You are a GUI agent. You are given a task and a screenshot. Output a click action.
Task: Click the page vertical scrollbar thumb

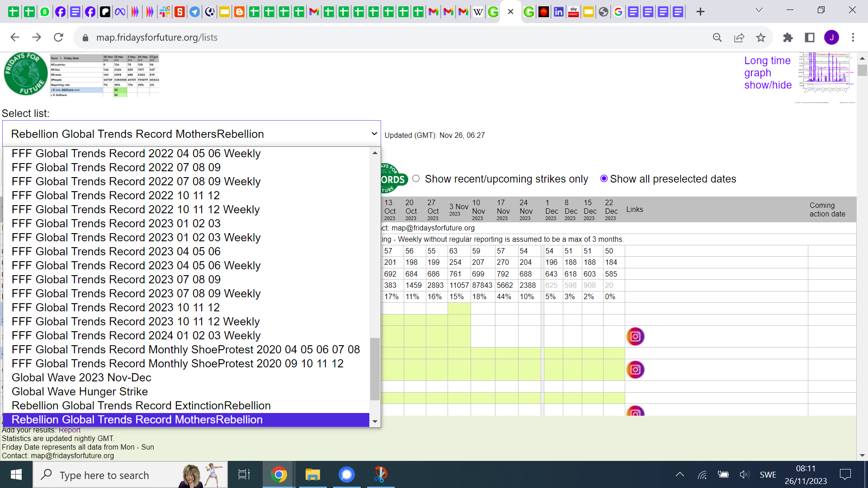coord(862,70)
